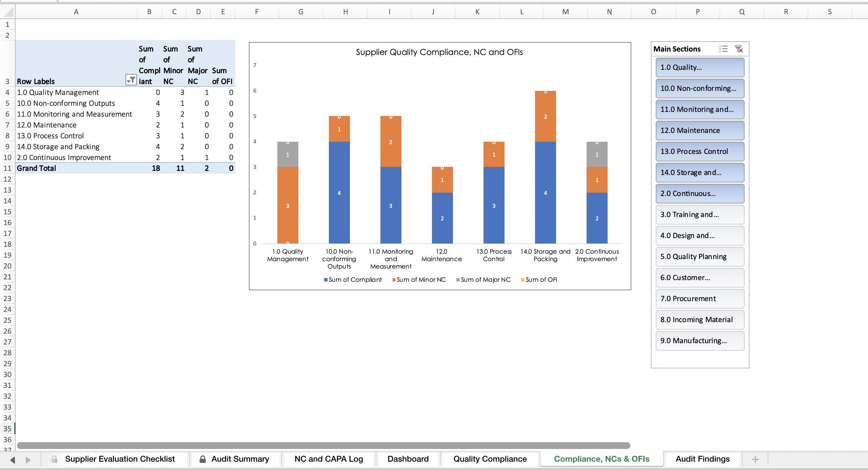Deselect 1.0 Quality slicer item
Viewport: 868px width, 470px height.
700,67
